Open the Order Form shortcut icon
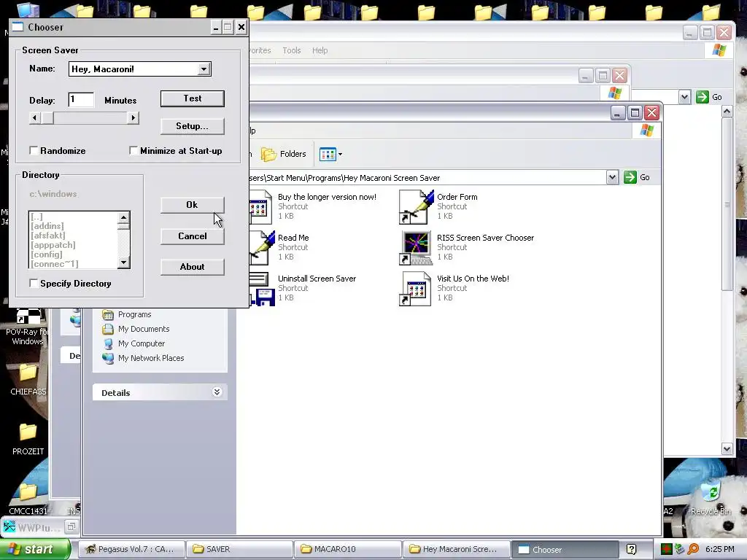The height and width of the screenshot is (560, 747). 417,206
